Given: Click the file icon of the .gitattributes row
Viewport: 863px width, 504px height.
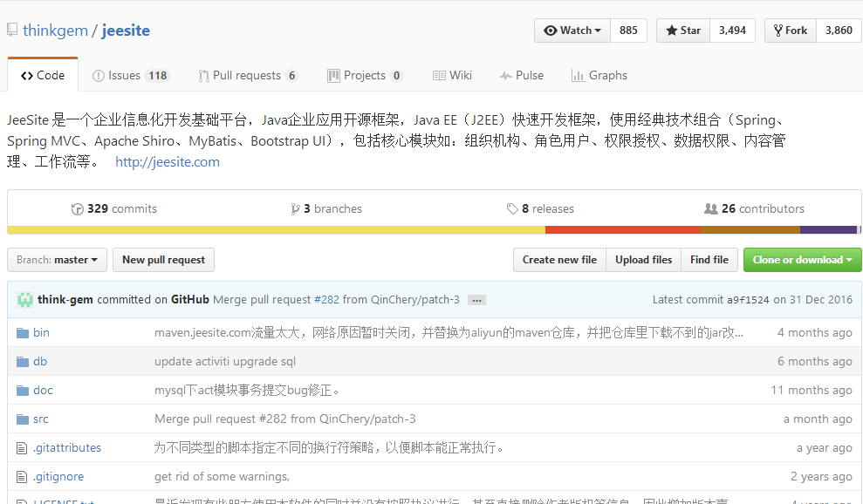Looking at the screenshot, I should pos(22,448).
